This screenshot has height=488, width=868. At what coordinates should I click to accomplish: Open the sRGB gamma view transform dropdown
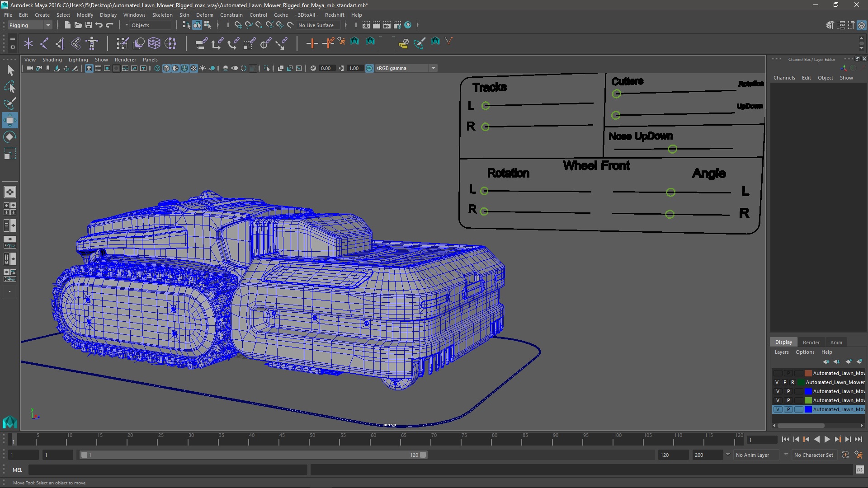(406, 68)
